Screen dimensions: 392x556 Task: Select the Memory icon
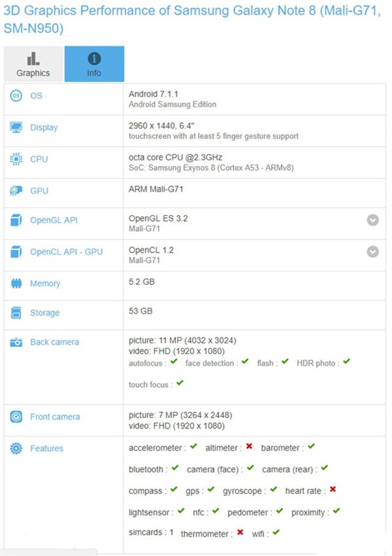[16, 284]
